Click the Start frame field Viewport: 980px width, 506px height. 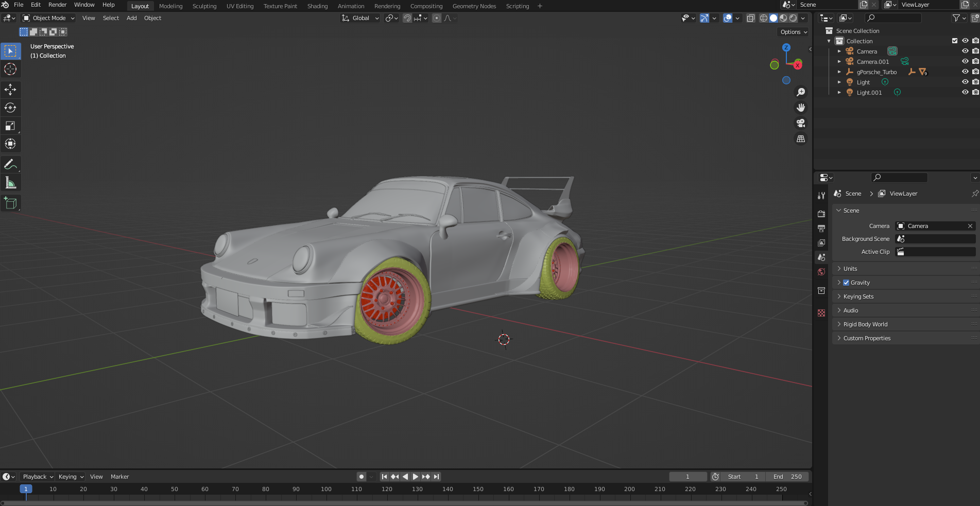pos(743,477)
